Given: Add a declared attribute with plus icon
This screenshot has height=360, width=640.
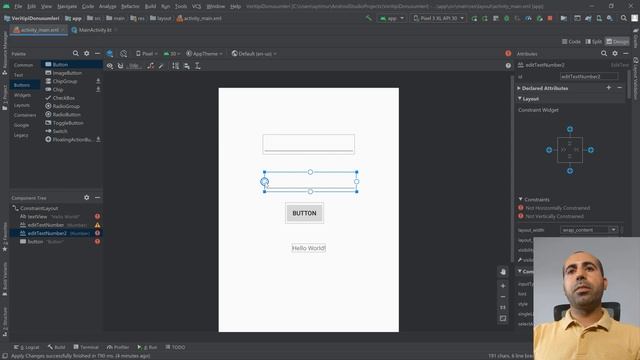Looking at the screenshot, I should coord(609,88).
